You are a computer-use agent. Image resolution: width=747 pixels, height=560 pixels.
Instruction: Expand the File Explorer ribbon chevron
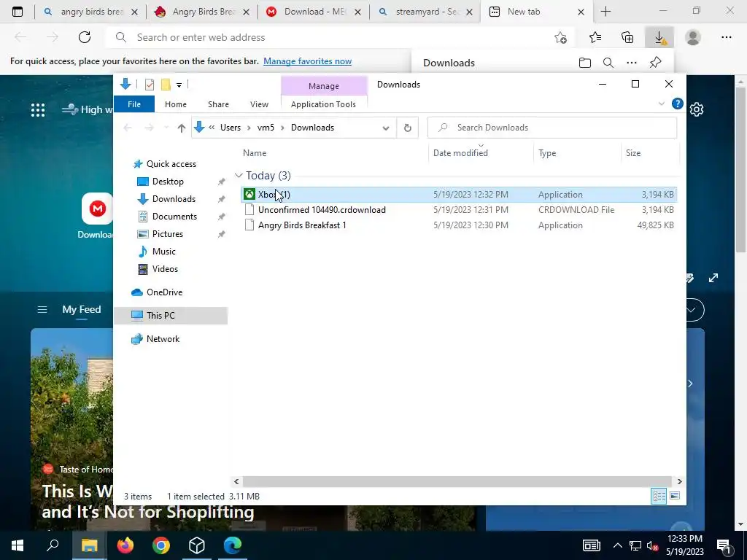(x=661, y=104)
